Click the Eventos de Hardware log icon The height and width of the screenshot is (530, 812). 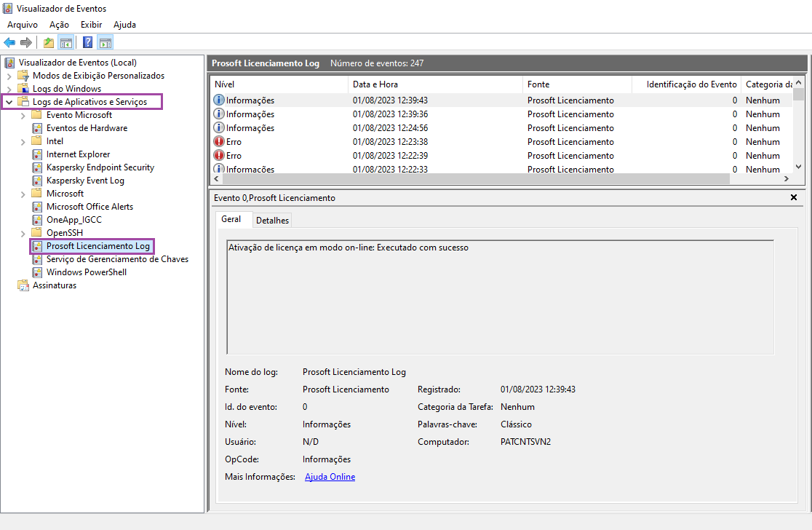tap(37, 128)
